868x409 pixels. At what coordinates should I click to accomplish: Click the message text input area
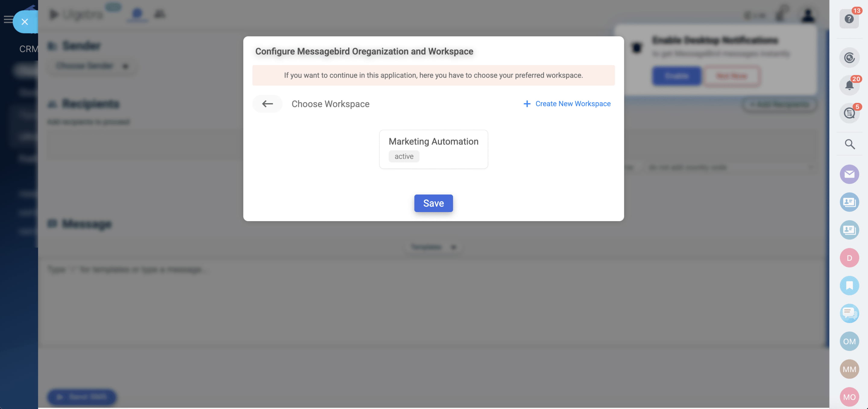pyautogui.click(x=433, y=302)
